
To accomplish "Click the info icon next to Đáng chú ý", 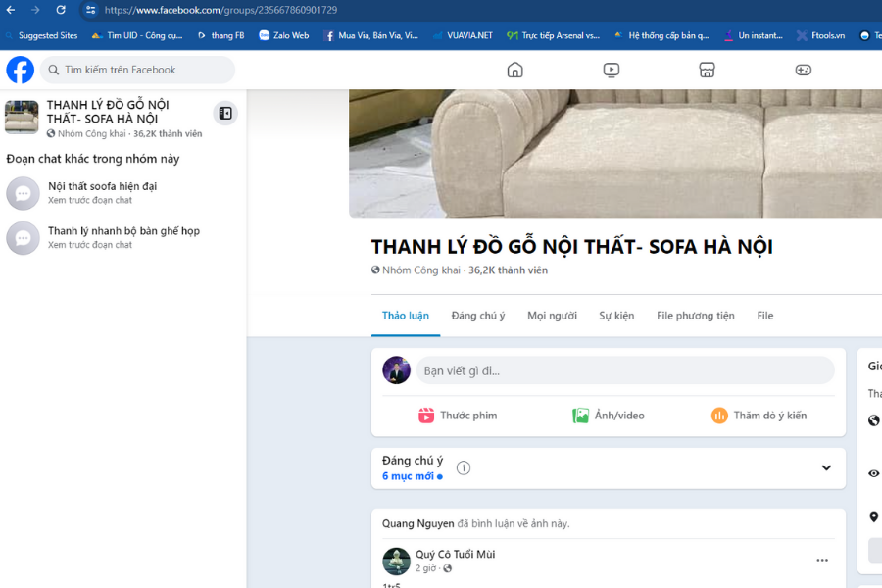I will (463, 467).
